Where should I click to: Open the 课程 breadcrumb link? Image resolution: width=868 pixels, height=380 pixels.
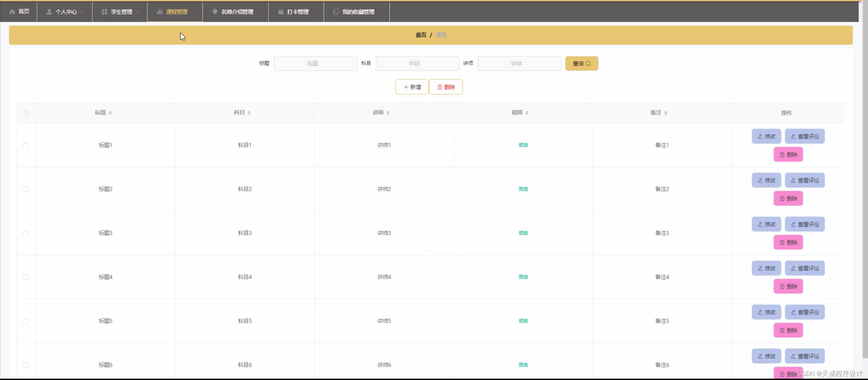441,35
